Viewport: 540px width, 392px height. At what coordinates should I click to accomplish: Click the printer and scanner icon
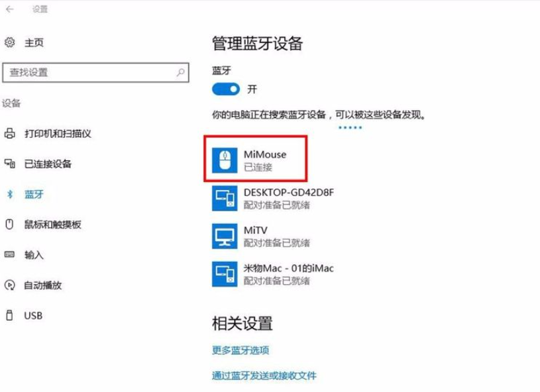(x=10, y=134)
